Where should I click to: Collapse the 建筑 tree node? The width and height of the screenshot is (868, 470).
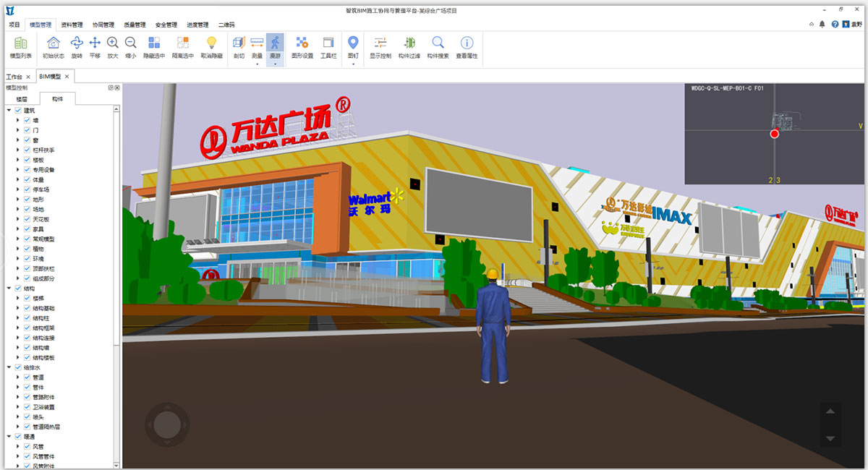point(9,111)
